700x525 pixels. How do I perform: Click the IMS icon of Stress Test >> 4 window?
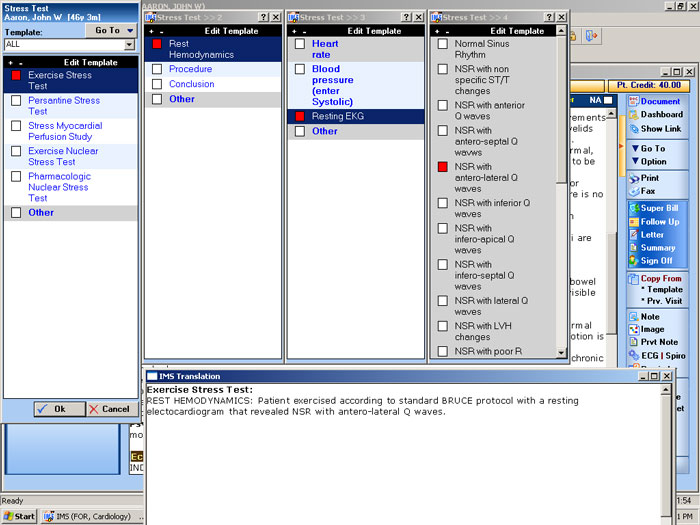click(x=437, y=17)
